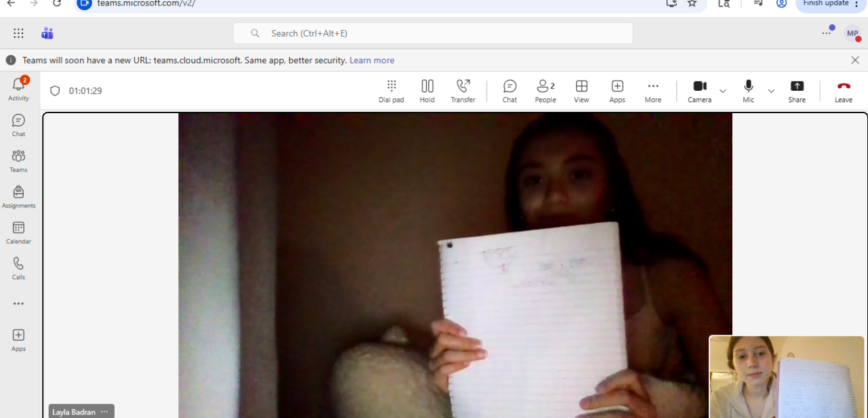Share your screen
Viewport: 868px width, 418px height.
click(x=797, y=91)
